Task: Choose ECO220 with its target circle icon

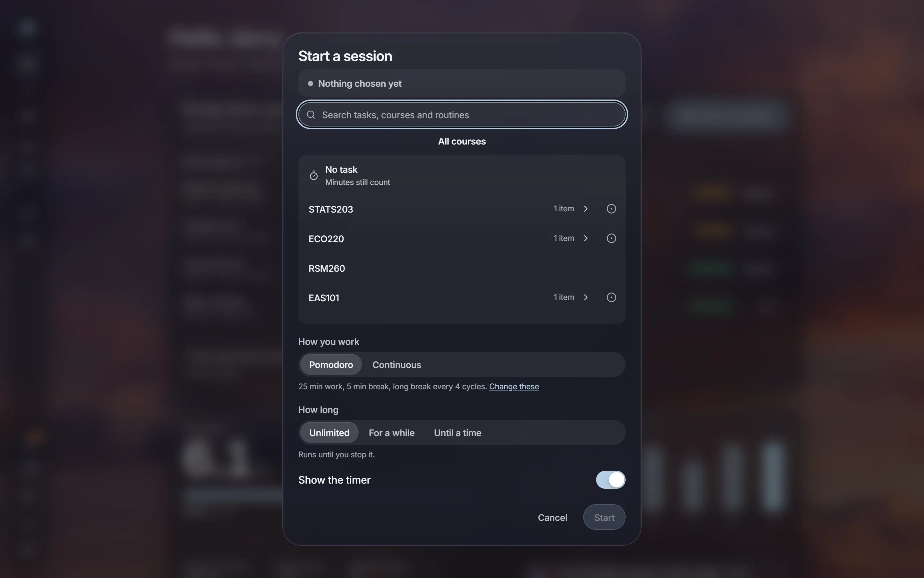Action: pyautogui.click(x=611, y=238)
